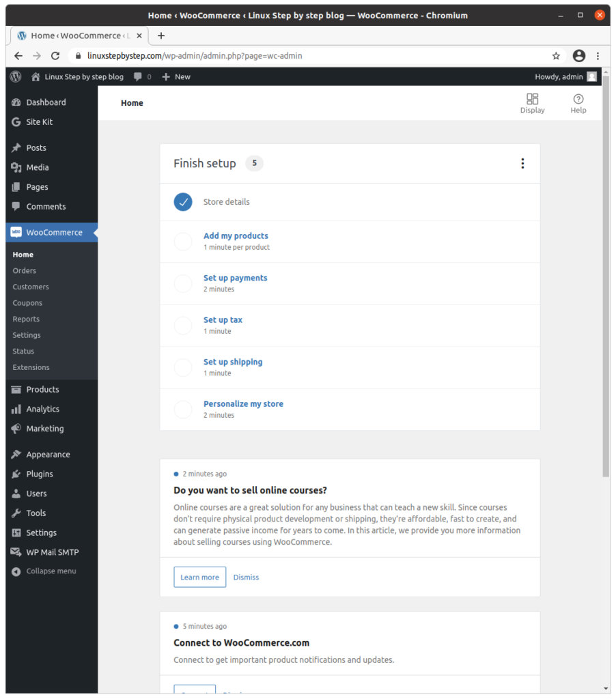This screenshot has height=699, width=616.
Task: Open Finish setup three-dot options menu
Action: (x=522, y=164)
